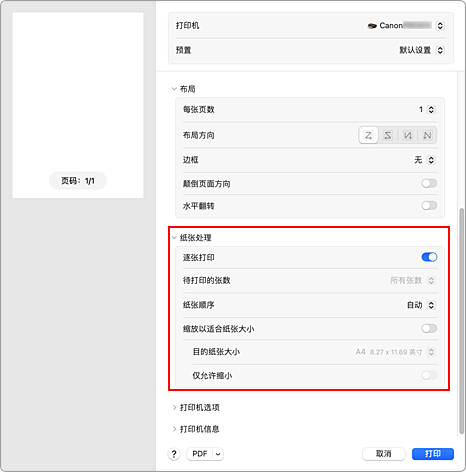Viewport: 466px width, 472px height.
Task: Toggle 仅允许缩小 switch
Action: pyautogui.click(x=429, y=376)
